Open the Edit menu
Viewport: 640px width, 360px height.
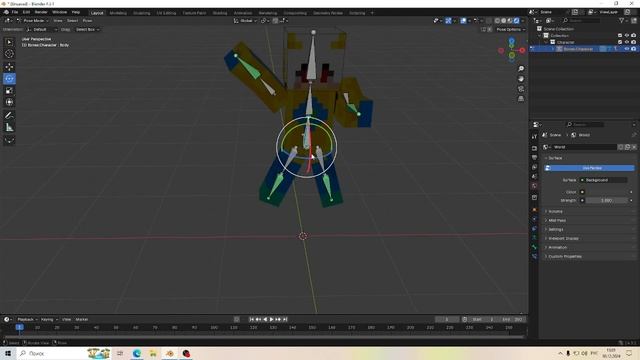26,12
